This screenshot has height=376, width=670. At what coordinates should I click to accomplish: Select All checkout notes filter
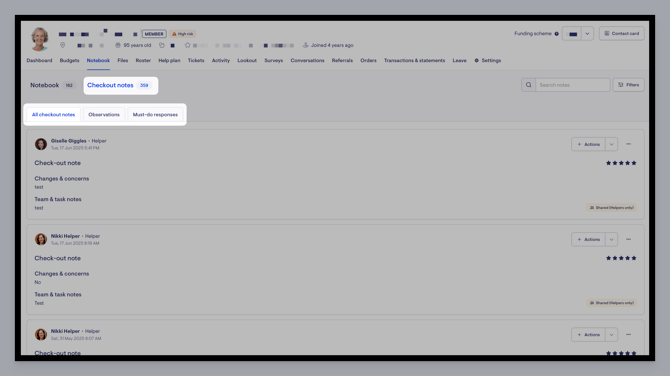point(53,115)
